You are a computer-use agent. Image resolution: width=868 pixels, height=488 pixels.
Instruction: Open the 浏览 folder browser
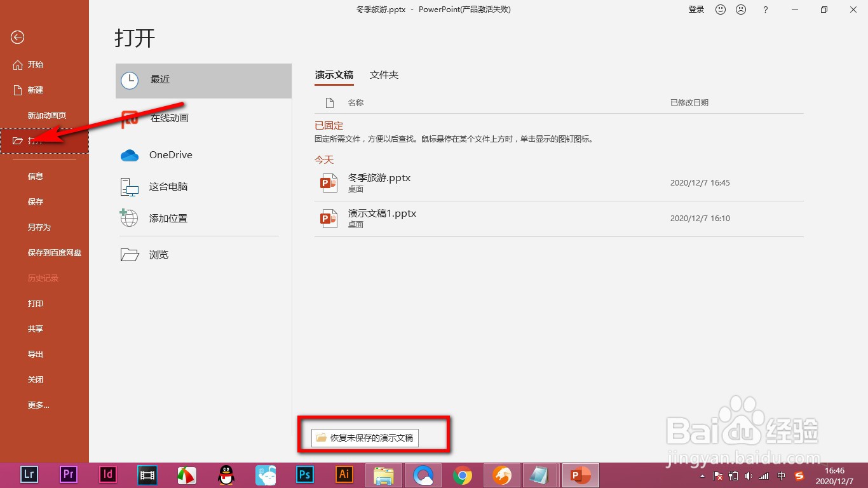(203, 255)
